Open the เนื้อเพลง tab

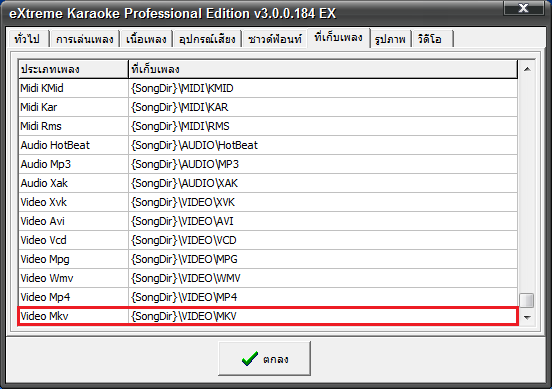click(x=146, y=39)
